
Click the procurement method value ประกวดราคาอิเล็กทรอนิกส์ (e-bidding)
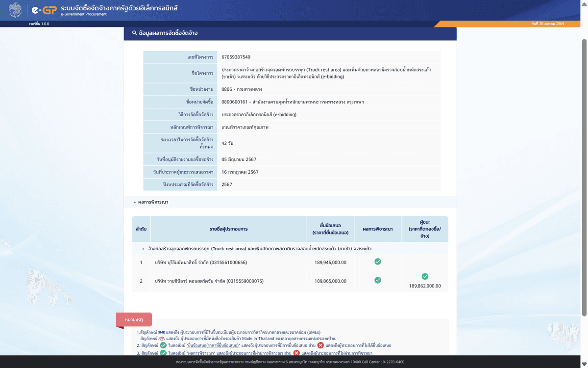click(259, 114)
